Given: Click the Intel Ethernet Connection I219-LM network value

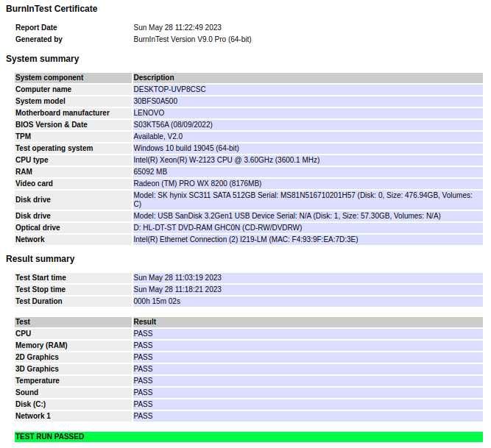Looking at the screenshot, I should pos(246,240).
